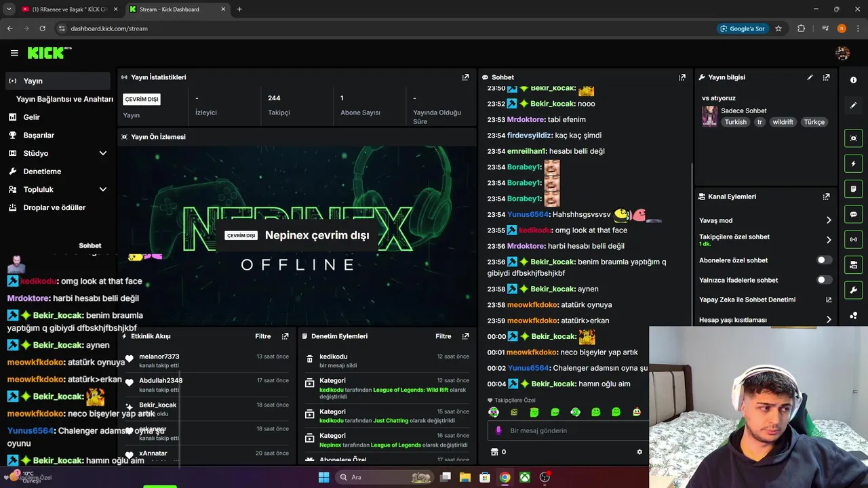Open Hesap yaşı kısıtlaması options arrow
Screen dimensions: 868x488
pyautogui.click(x=829, y=320)
